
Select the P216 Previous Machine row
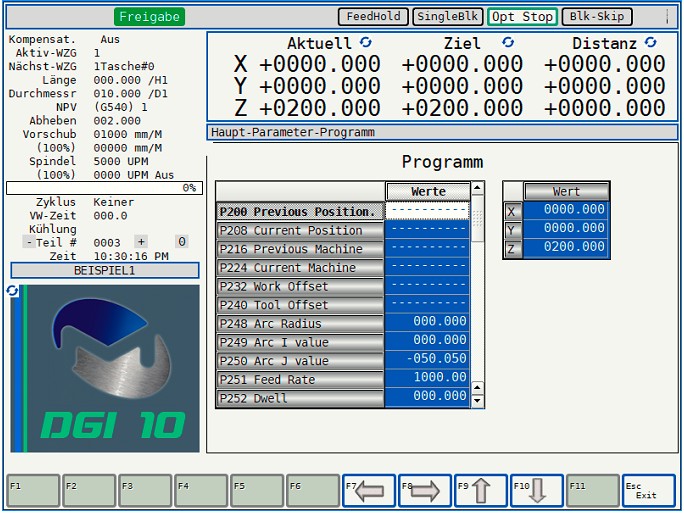[x=300, y=249]
